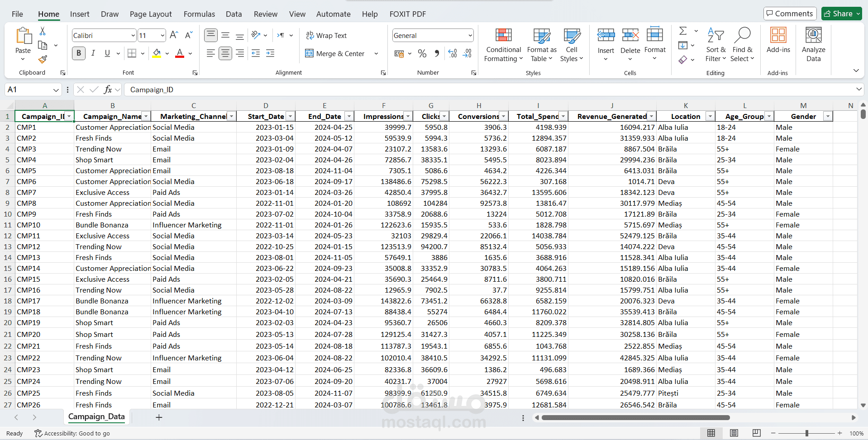This screenshot has width=868, height=440.
Task: Adjust the zoom slider handle
Action: [x=806, y=433]
